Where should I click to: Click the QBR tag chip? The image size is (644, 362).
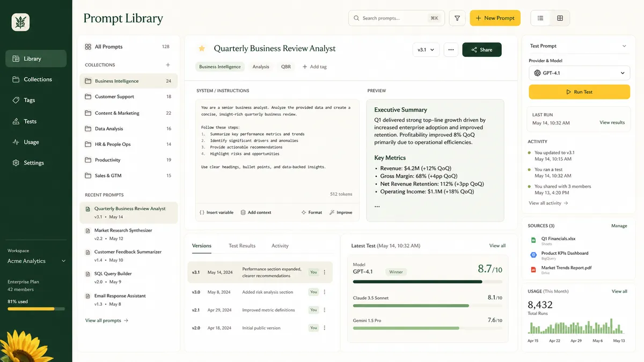286,67
